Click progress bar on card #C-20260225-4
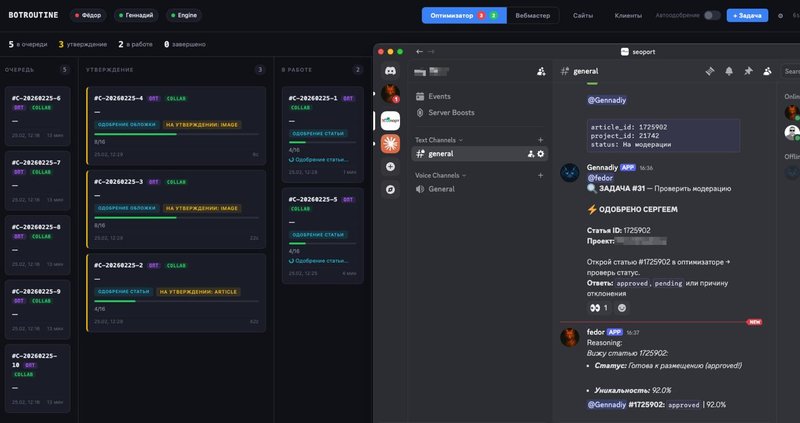 tap(176, 134)
